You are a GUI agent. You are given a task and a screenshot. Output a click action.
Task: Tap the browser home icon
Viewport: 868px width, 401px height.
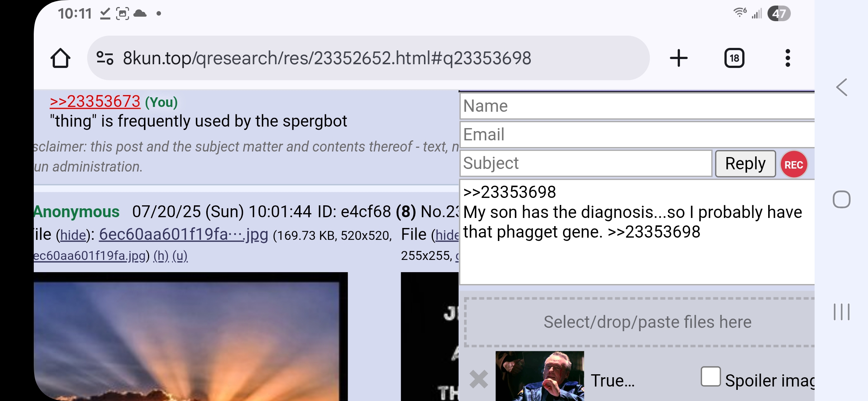coord(60,58)
